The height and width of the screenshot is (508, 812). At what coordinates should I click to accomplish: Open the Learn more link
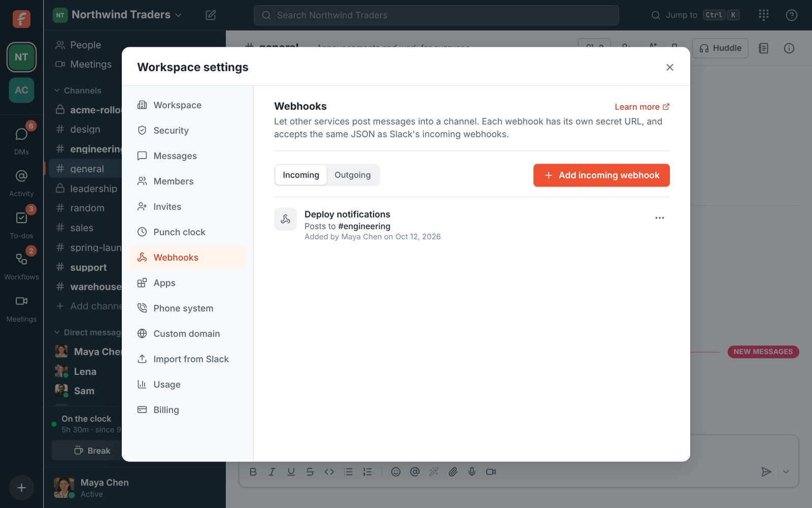642,107
